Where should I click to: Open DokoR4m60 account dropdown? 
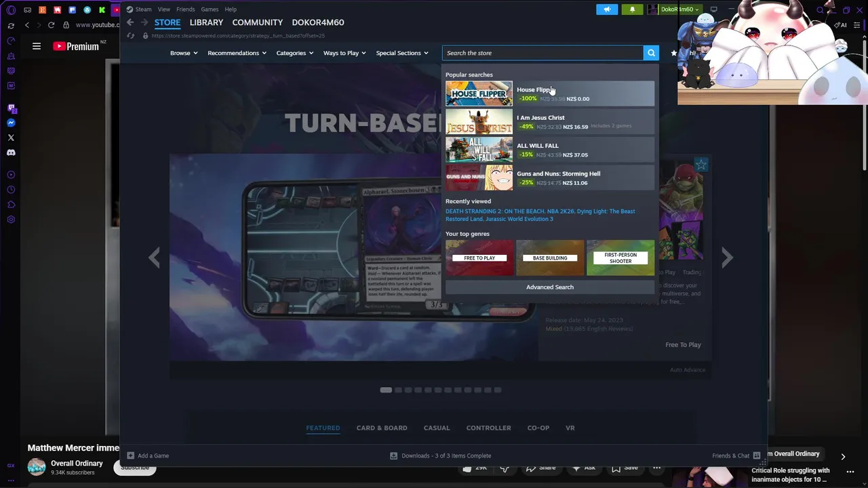tap(675, 9)
